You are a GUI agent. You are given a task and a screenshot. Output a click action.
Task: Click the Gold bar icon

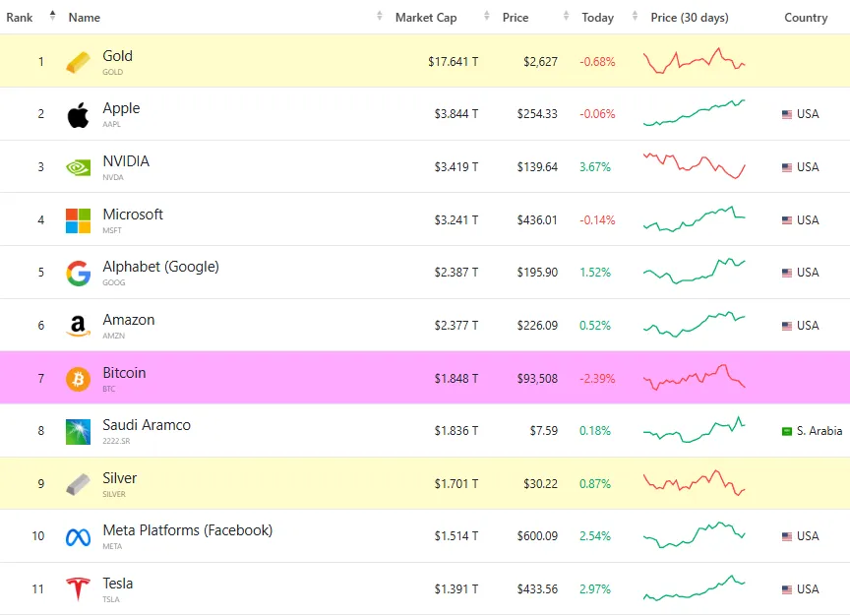78,62
